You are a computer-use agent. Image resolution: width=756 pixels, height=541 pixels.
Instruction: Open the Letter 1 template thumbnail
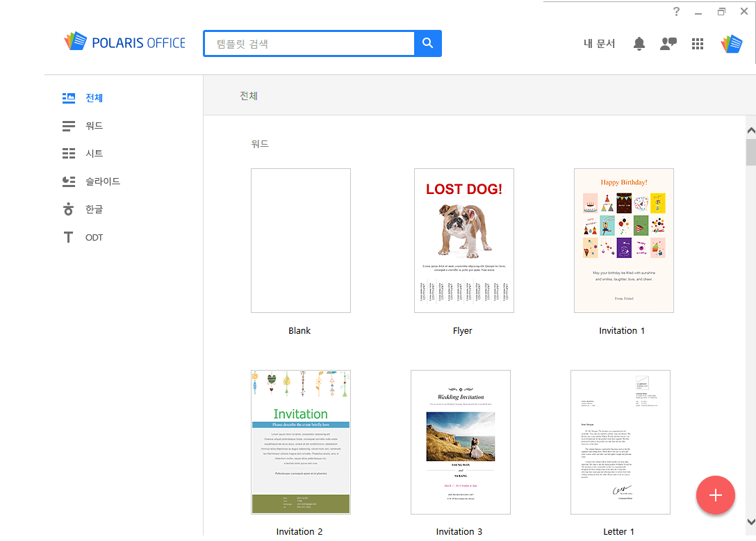[x=620, y=442]
